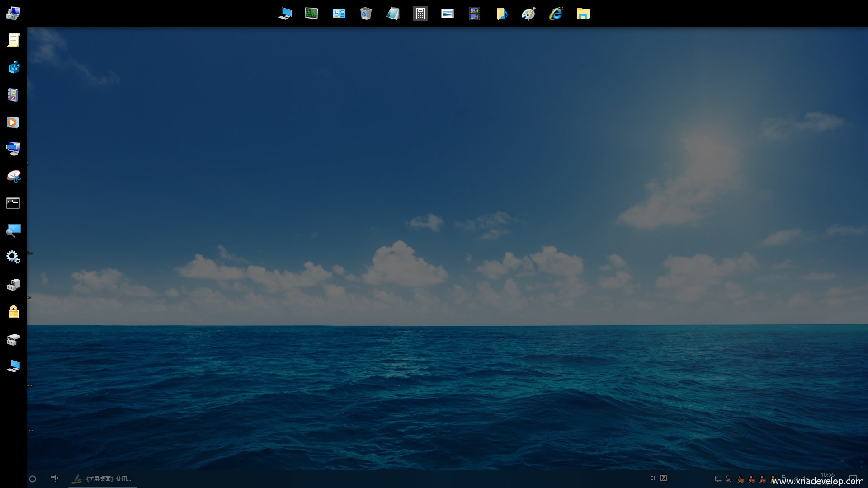Image resolution: width=868 pixels, height=488 pixels.
Task: Open Notepad from the top dock
Action: coord(393,14)
